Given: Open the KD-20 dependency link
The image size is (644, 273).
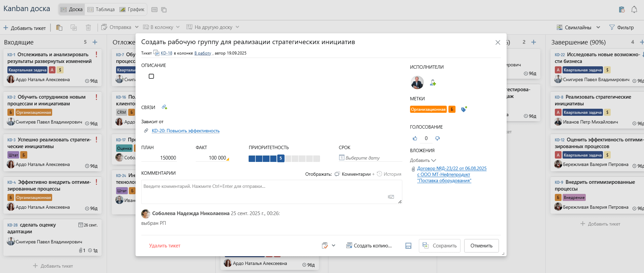Looking at the screenshot, I should (185, 131).
